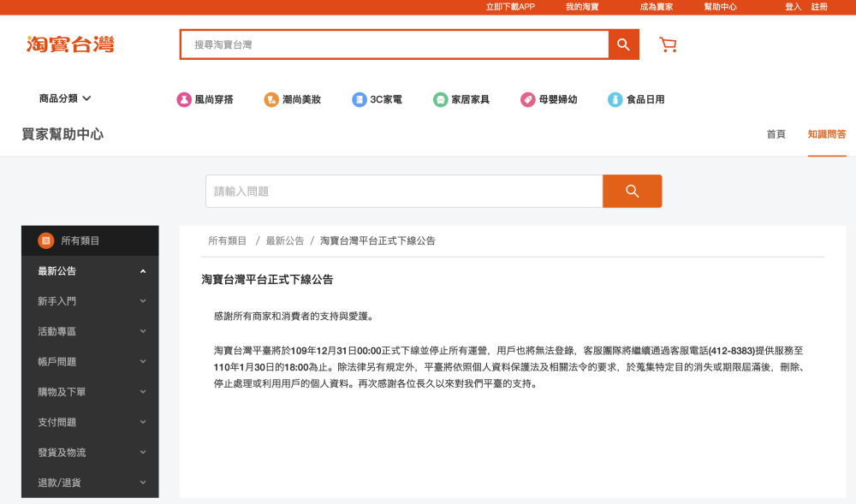Screen dimensions: 856x504
Task: Click the 所有類目 breadcrumb link
Action: (227, 240)
